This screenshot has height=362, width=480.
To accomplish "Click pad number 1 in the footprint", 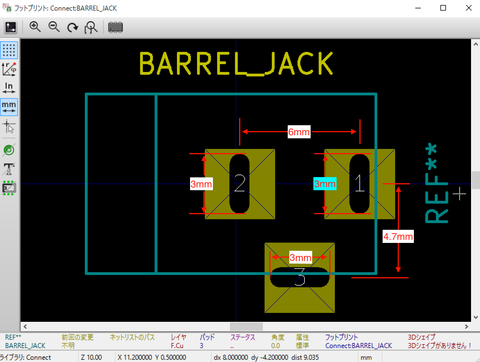I will point(359,184).
